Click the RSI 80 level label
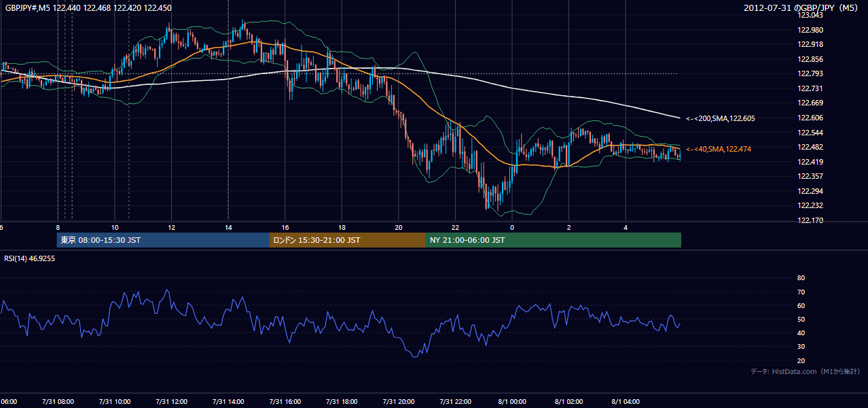Screen dimensions: 868x408 pos(801,278)
